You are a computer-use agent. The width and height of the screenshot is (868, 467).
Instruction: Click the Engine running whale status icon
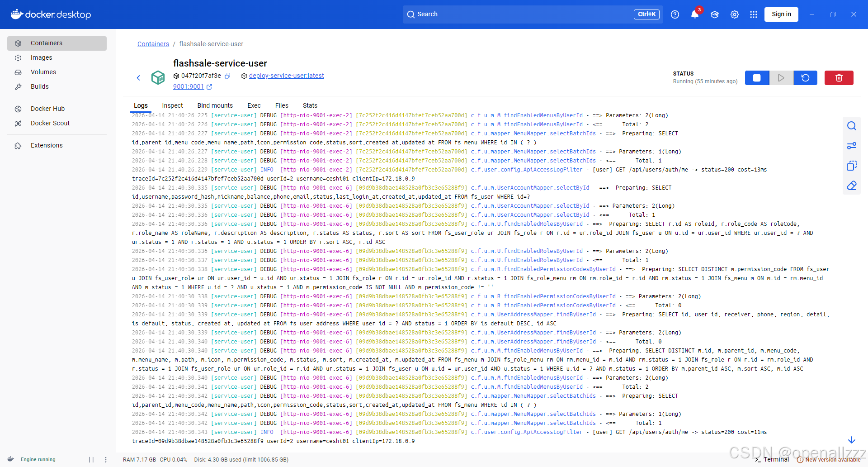[x=11, y=459]
